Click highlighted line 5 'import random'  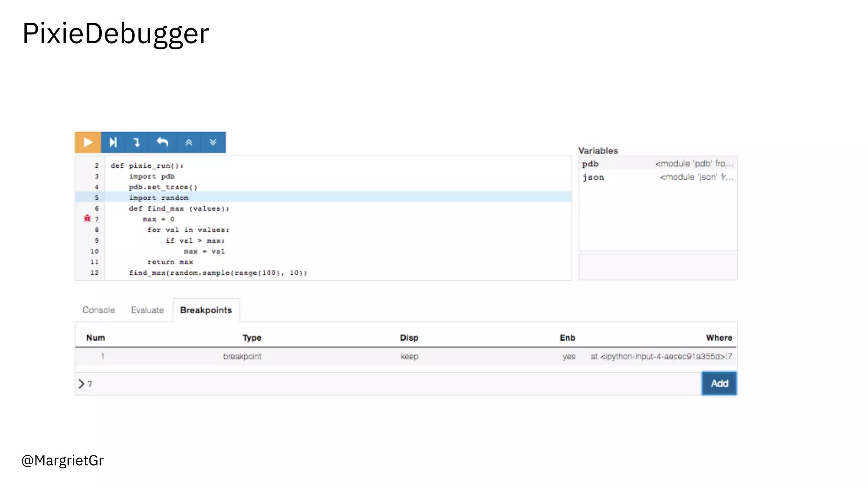(159, 198)
